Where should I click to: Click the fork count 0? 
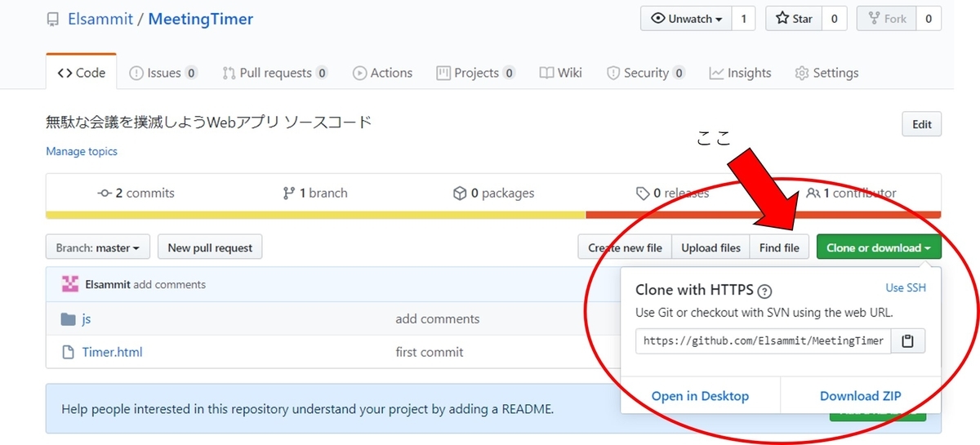[929, 19]
